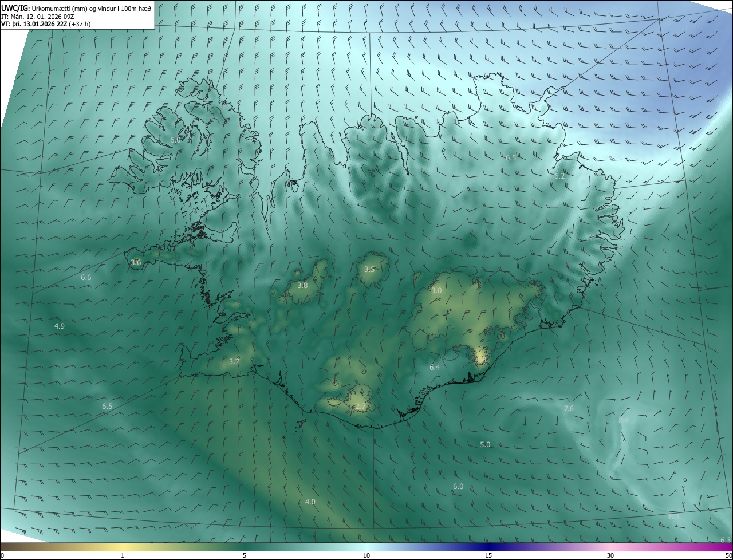Click the 7.6 map value

569,408
